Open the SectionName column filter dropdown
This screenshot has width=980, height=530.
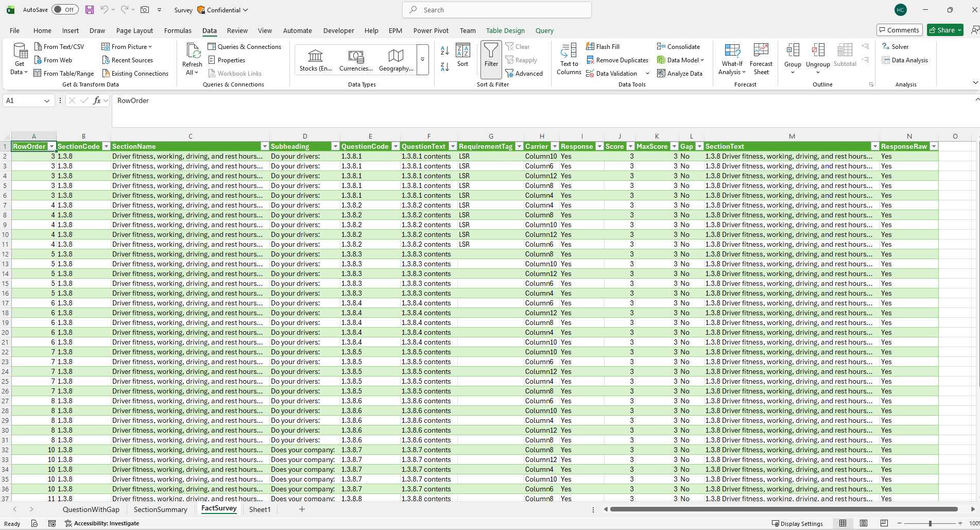point(265,147)
